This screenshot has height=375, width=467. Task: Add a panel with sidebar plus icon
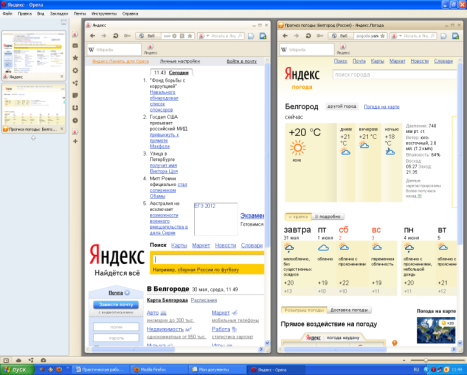tap(75, 141)
